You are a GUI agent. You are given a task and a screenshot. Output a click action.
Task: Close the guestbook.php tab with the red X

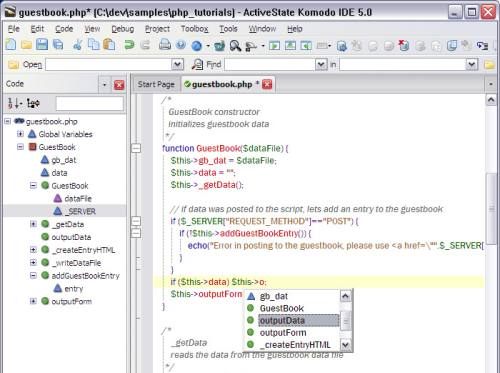pyautogui.click(x=267, y=84)
